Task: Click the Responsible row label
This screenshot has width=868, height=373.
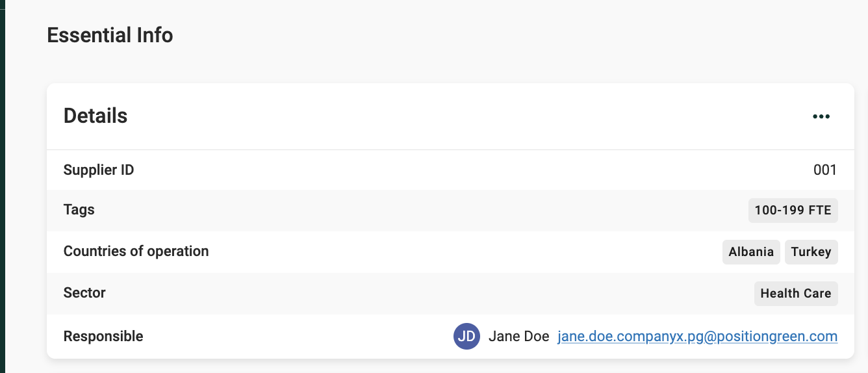Action: [103, 337]
